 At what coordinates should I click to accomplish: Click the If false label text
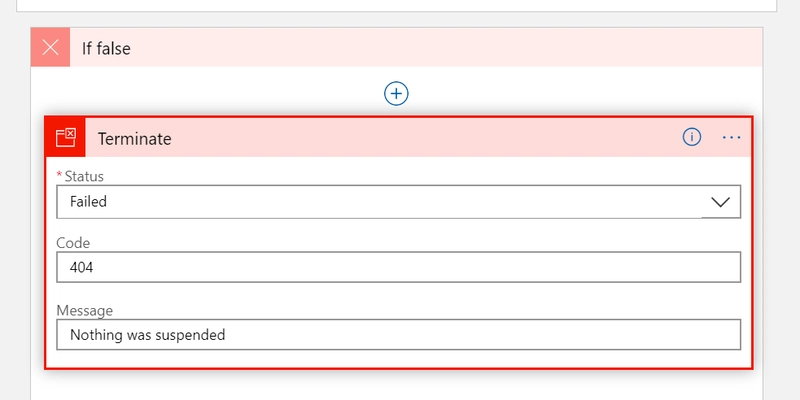tap(106, 48)
